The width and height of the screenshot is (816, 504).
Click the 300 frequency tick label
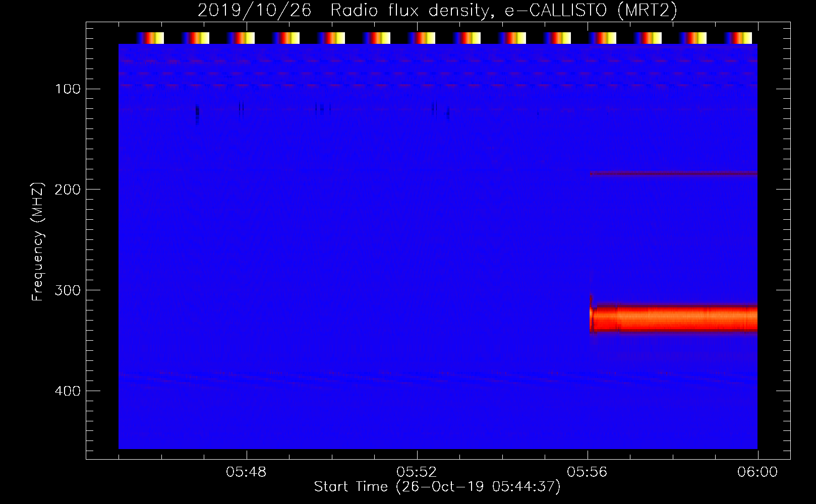[68, 290]
